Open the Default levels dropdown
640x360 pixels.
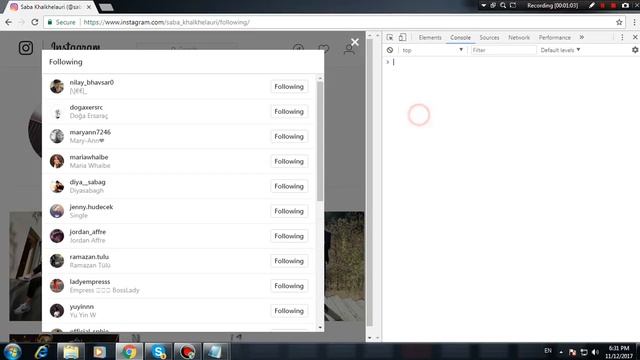tap(560, 50)
